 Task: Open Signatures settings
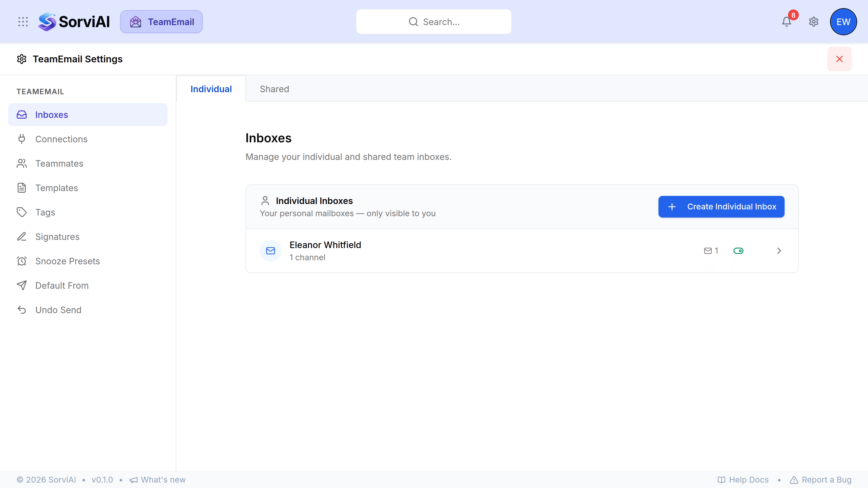[88, 237]
